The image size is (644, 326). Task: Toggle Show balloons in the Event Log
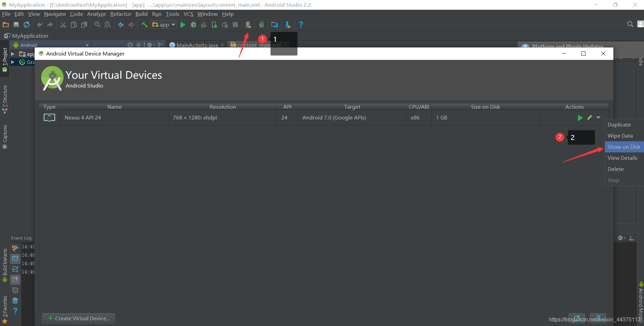[x=15, y=259]
